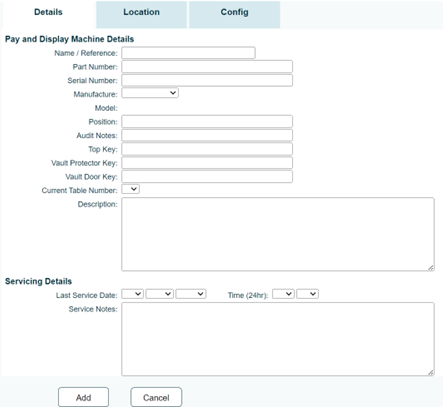Click the Vault Door Key field
Screen dimensions: 443x407
coord(207,176)
